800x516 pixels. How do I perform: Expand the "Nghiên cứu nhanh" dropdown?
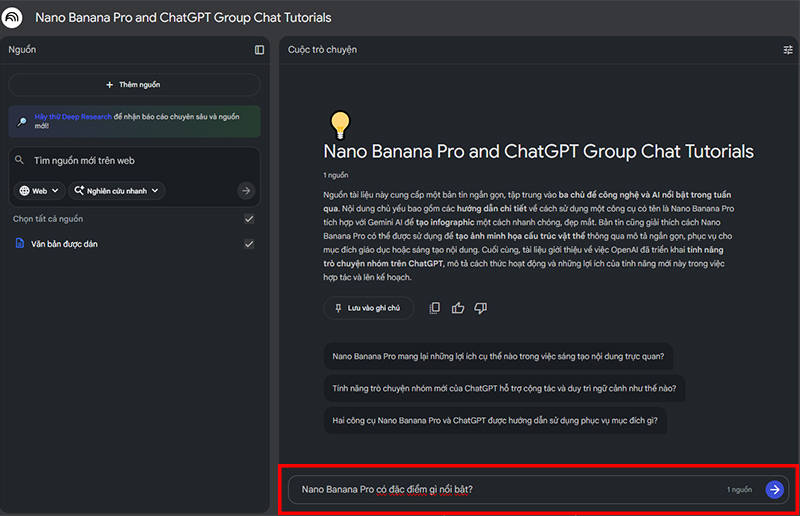[116, 190]
